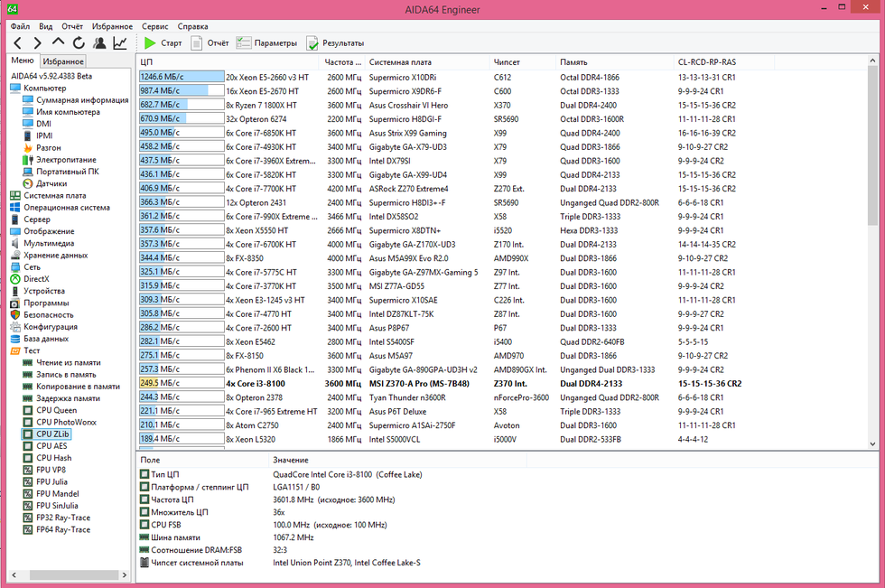Click the Результаты toolbar button
Image resolution: width=885 pixels, height=588 pixels.
click(335, 43)
